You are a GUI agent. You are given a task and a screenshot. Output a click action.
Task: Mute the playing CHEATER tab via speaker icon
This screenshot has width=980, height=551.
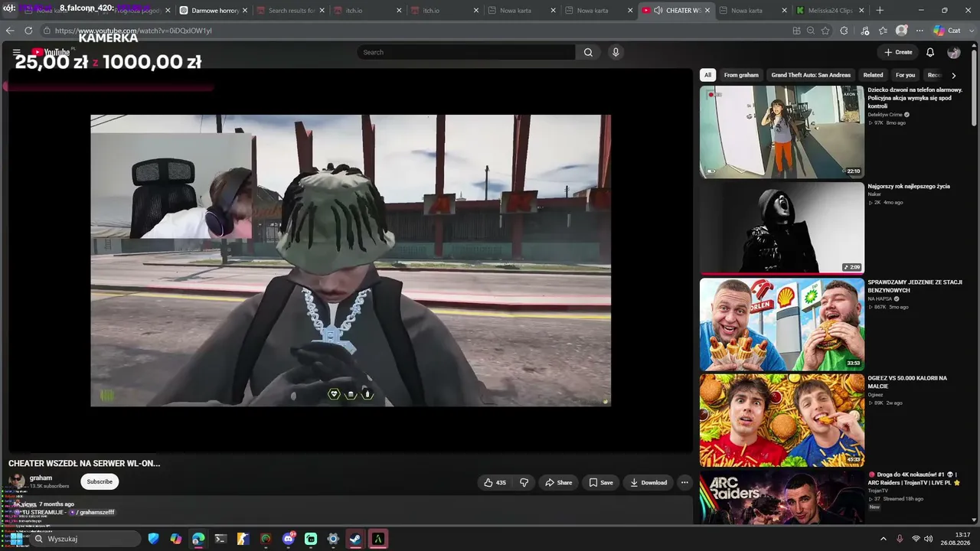pos(658,11)
